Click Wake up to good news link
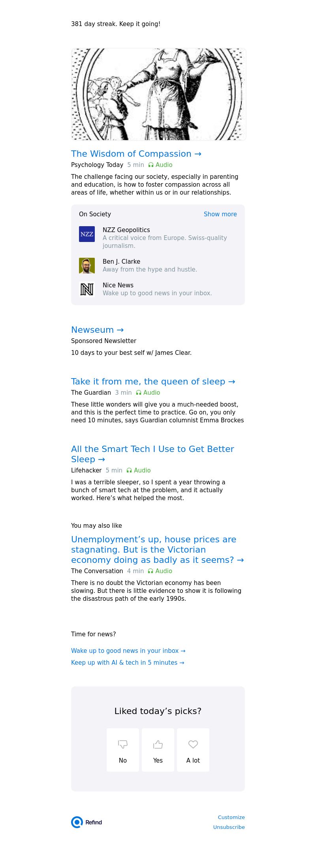This screenshot has width=316, height=868. point(128,651)
